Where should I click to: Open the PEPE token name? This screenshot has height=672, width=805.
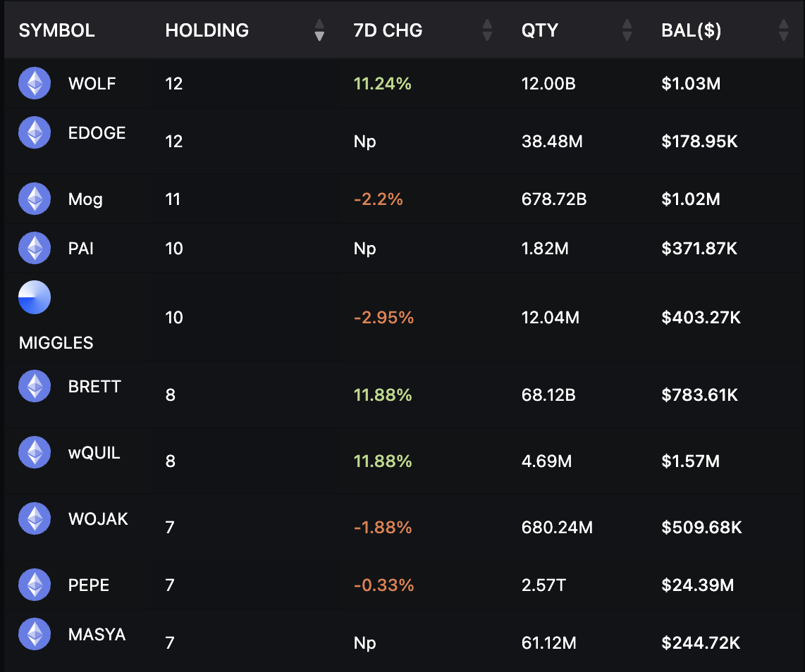tap(88, 585)
